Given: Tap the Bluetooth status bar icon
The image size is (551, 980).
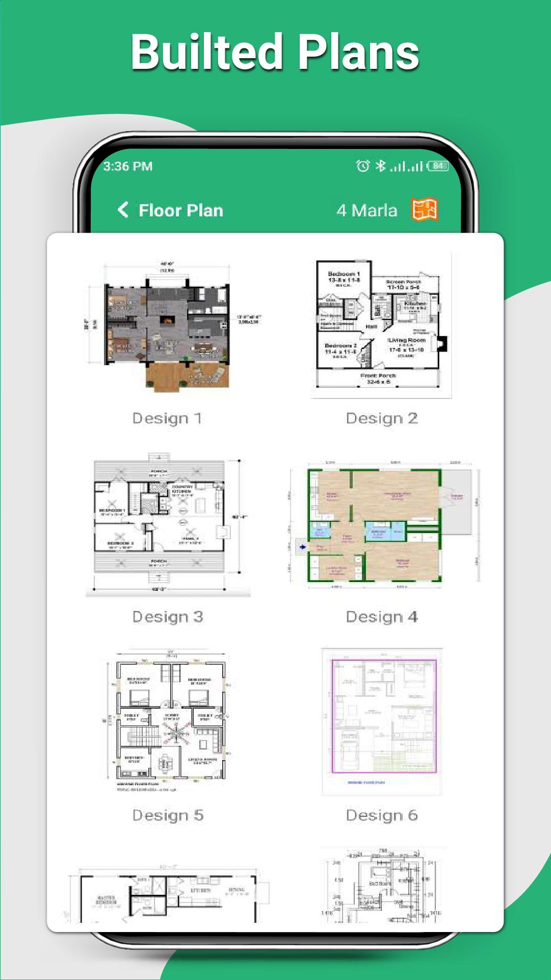Looking at the screenshot, I should coord(380,166).
